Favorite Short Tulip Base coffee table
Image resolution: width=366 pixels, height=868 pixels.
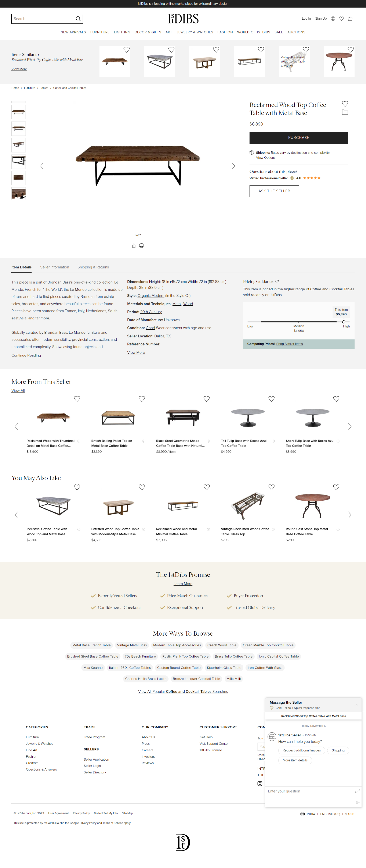(x=336, y=399)
